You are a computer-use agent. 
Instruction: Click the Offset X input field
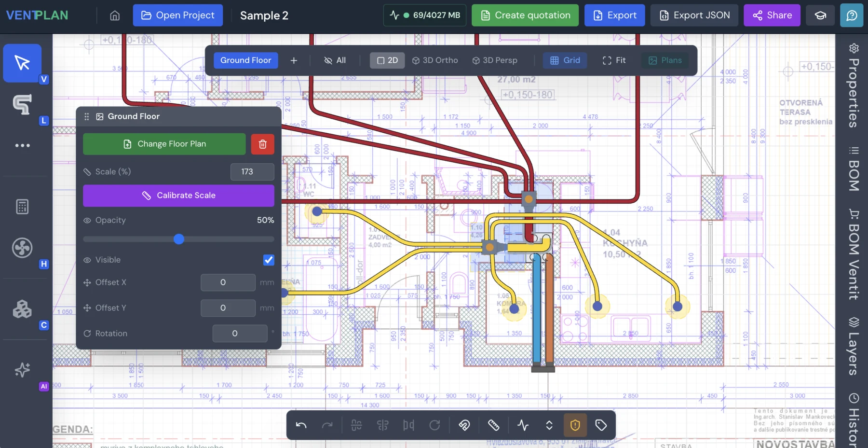coord(228,282)
